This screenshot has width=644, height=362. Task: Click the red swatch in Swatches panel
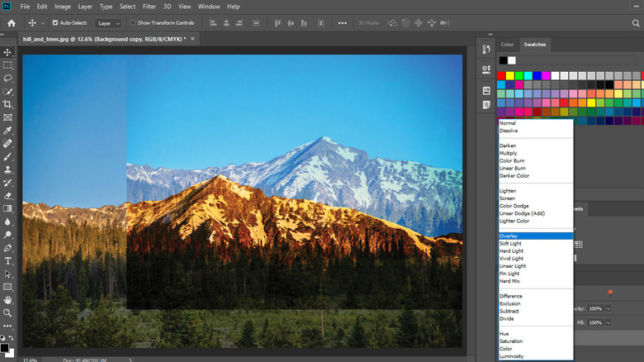click(501, 75)
